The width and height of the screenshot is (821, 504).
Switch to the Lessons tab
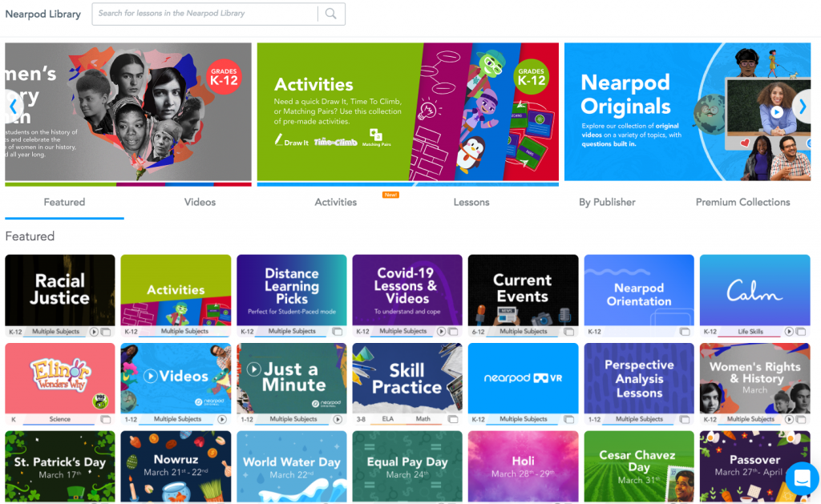(x=471, y=202)
